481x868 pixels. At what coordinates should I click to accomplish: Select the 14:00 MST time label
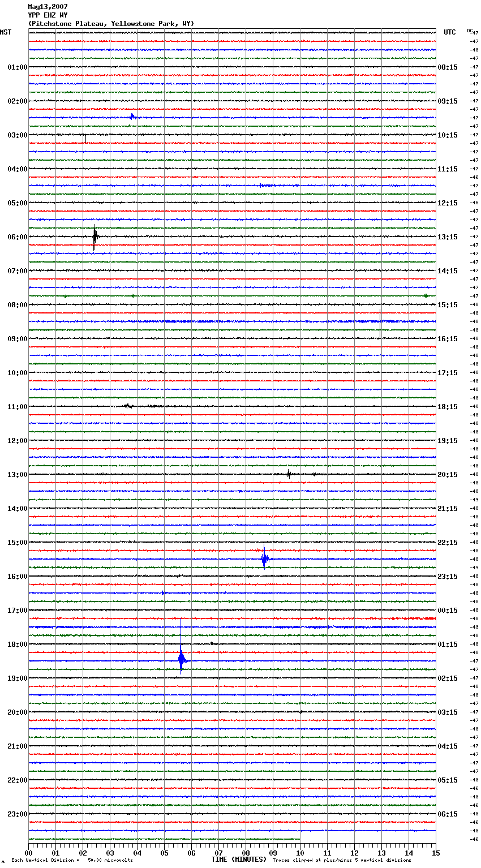tap(18, 509)
